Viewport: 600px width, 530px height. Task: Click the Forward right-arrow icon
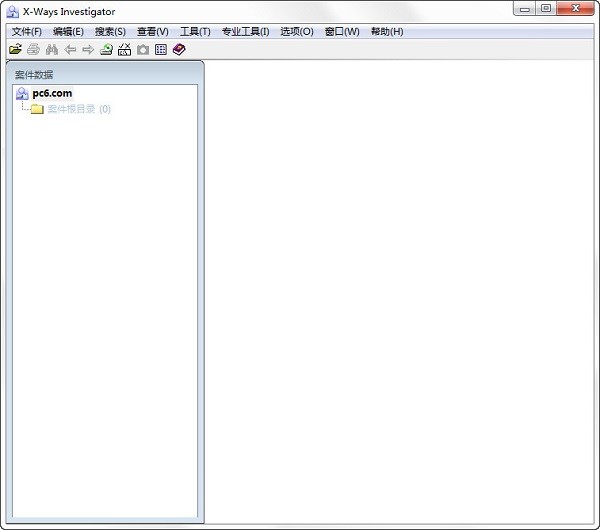coord(88,49)
